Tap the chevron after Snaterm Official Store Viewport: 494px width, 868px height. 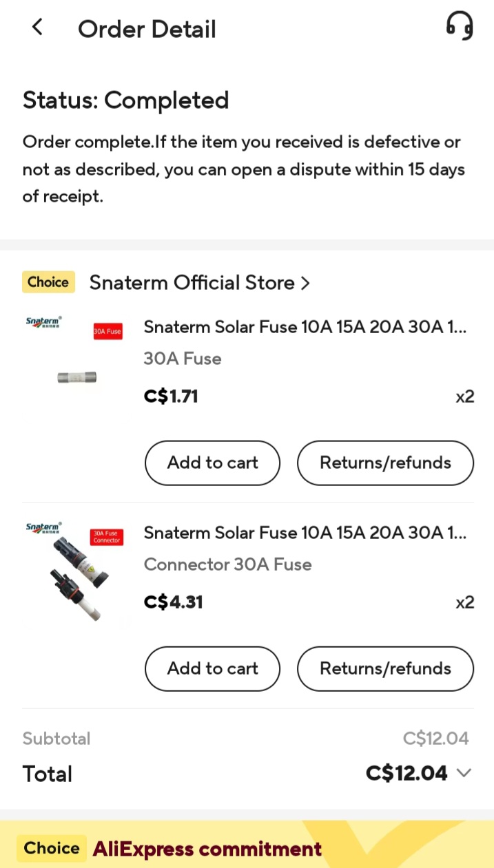[x=305, y=283]
